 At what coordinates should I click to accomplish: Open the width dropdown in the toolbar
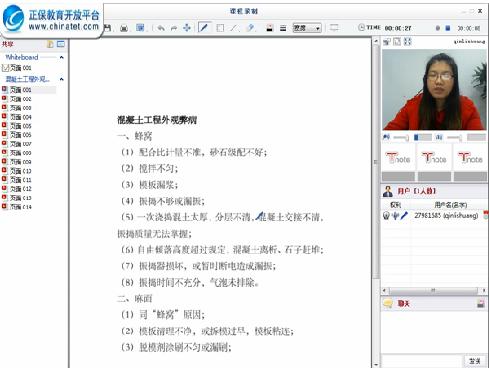point(307,28)
